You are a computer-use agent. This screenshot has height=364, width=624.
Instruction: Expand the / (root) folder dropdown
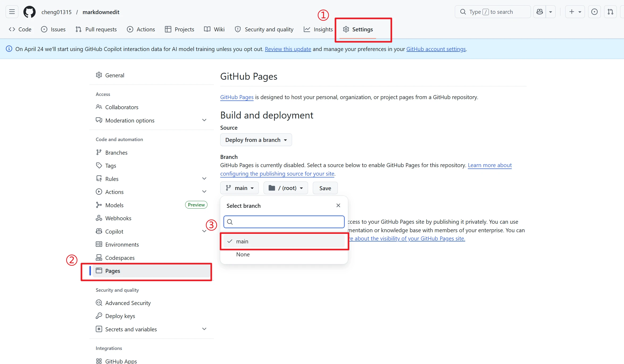click(x=285, y=188)
